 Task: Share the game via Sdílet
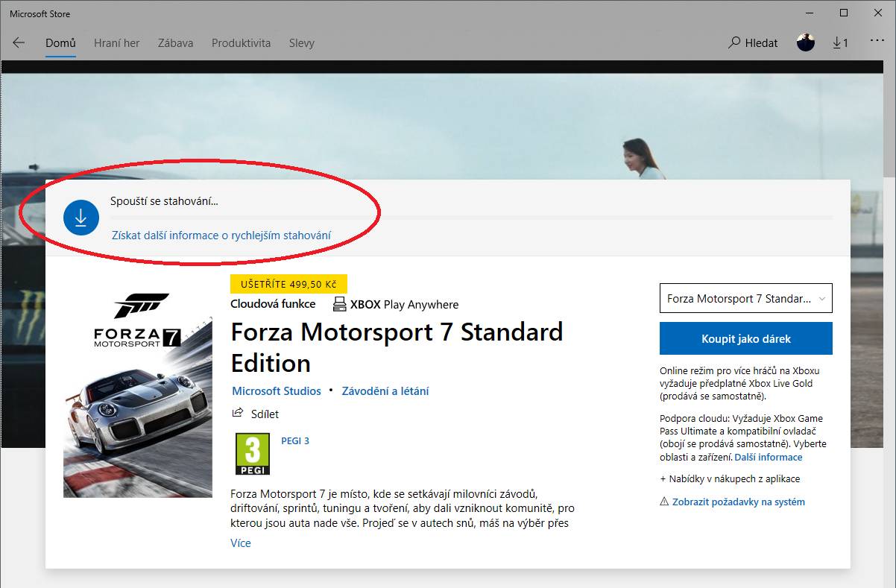pos(256,414)
